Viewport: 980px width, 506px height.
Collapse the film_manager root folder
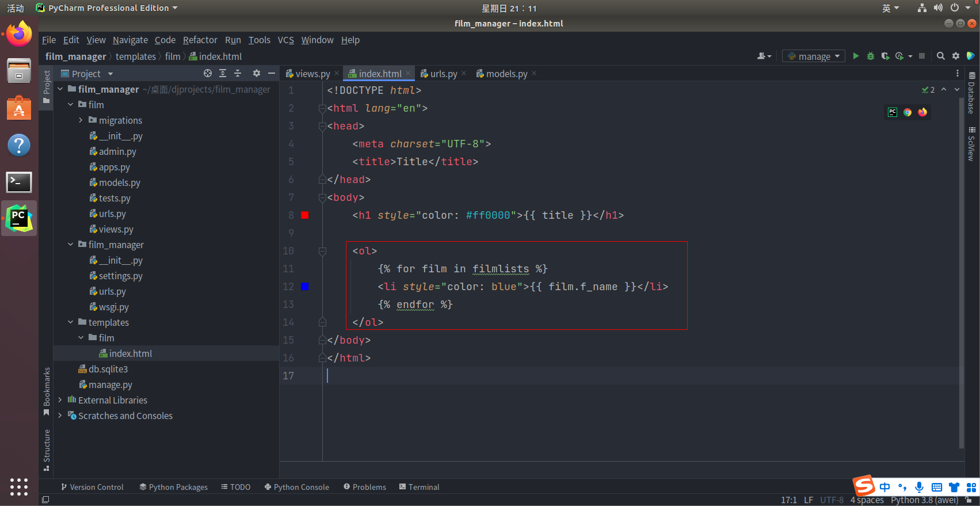60,89
